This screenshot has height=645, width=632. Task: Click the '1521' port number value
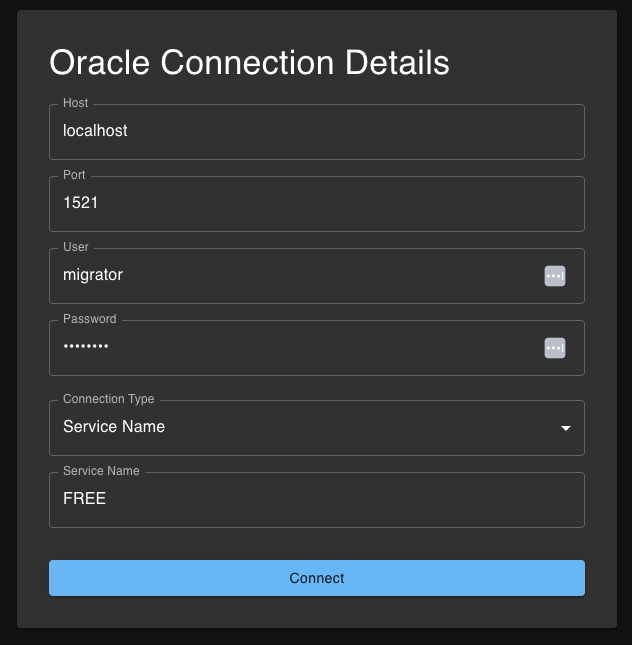(x=81, y=203)
